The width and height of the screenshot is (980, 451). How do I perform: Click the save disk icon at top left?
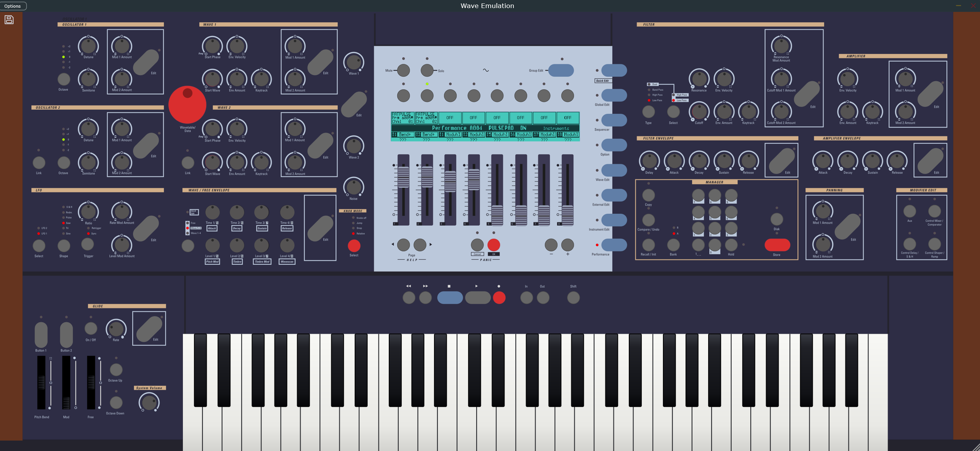coord(9,20)
